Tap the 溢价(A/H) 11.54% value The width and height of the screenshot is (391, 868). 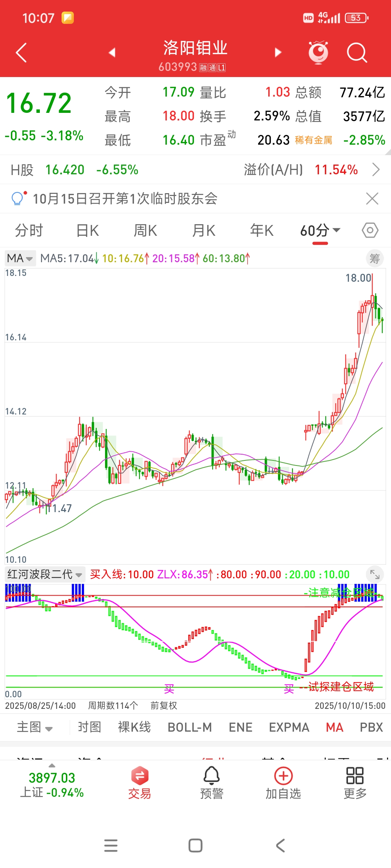tap(336, 170)
